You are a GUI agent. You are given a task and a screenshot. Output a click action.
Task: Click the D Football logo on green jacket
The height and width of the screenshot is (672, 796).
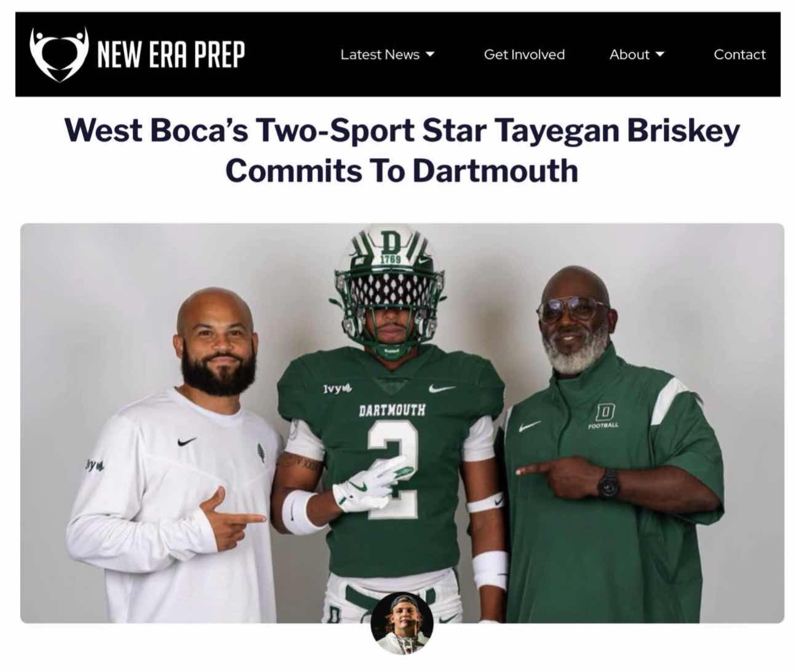tap(604, 414)
